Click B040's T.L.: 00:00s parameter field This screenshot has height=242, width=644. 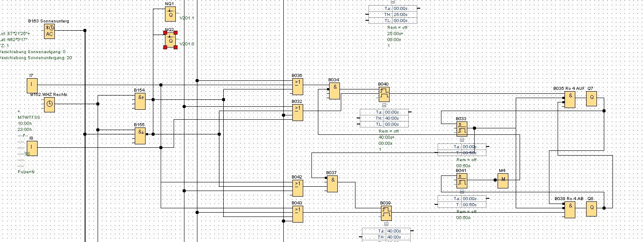tap(384, 124)
